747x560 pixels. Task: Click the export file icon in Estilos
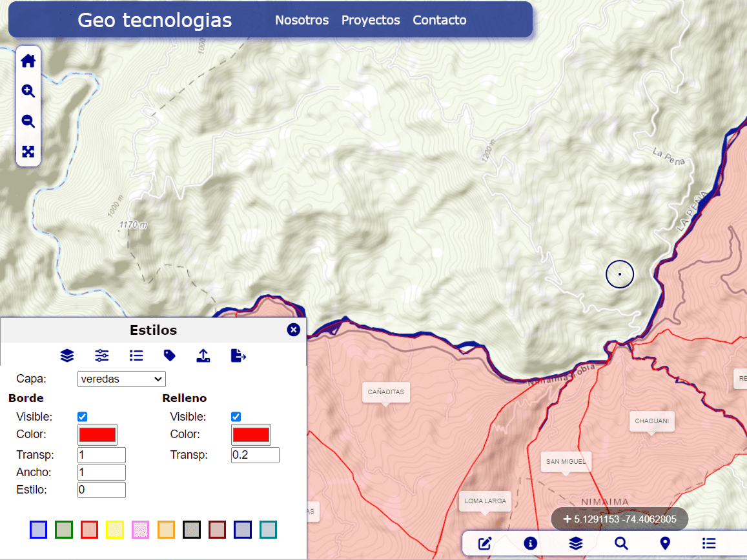pyautogui.click(x=238, y=355)
